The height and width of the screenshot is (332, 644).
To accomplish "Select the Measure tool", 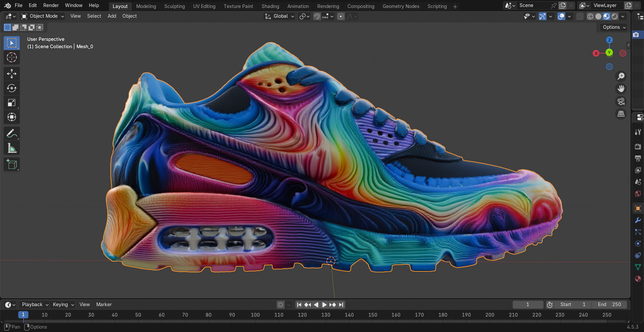I will click(12, 148).
